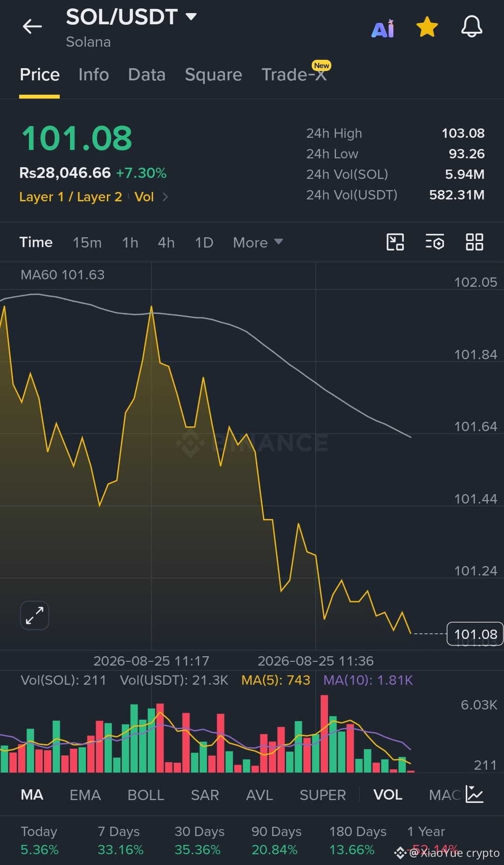The image size is (504, 865).
Task: Toggle the MA indicator
Action: point(32,794)
